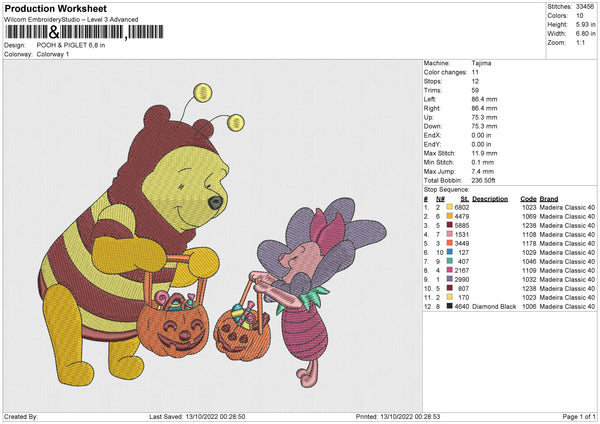Click Last Saved timestamp '13/10/2022 00:28:50'
The width and height of the screenshot is (600, 424).
click(x=215, y=416)
